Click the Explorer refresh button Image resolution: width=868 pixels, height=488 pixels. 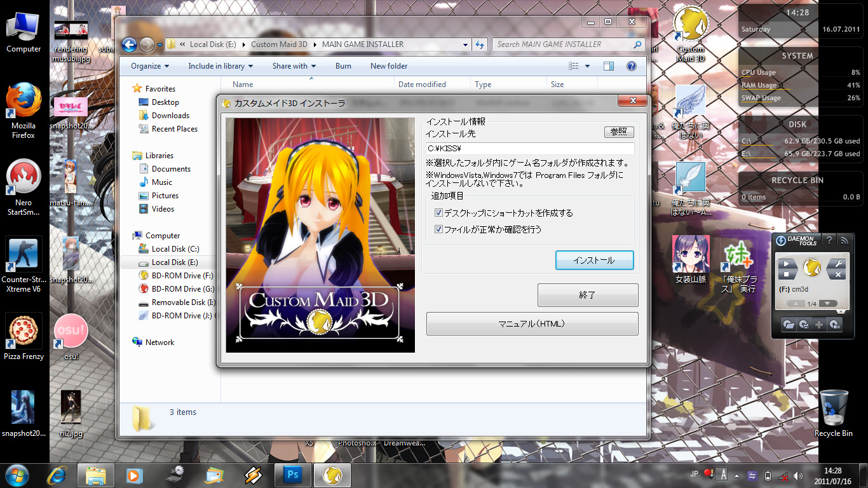coord(480,44)
